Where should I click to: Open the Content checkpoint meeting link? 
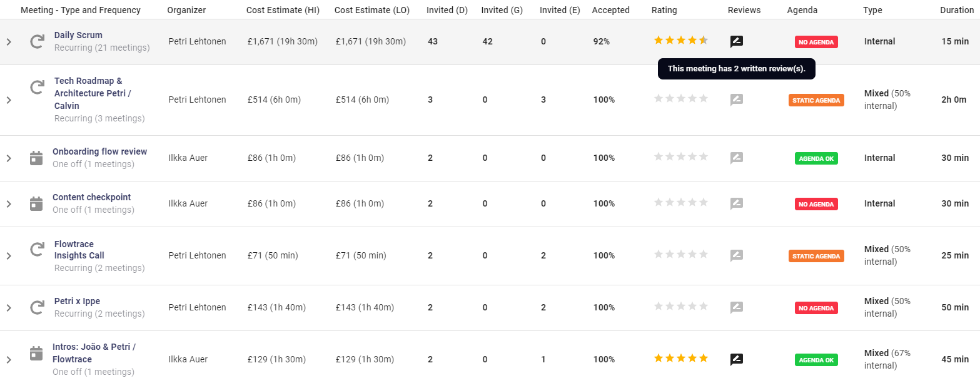pyautogui.click(x=91, y=197)
